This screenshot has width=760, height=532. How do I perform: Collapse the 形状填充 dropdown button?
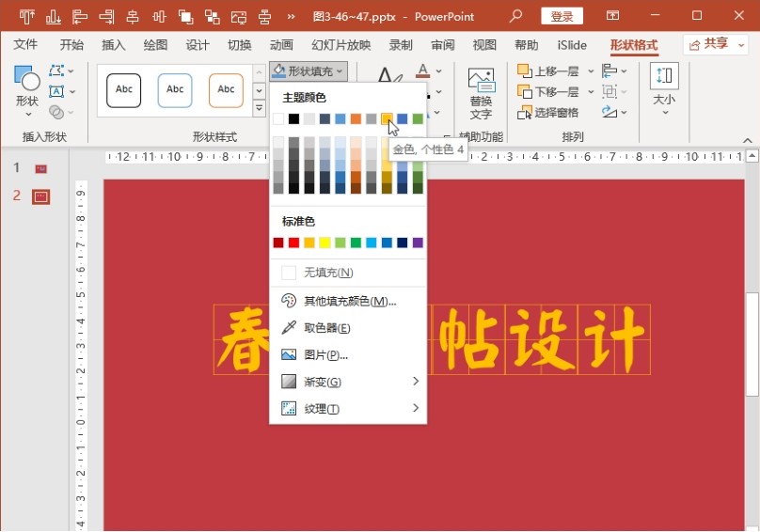[309, 70]
